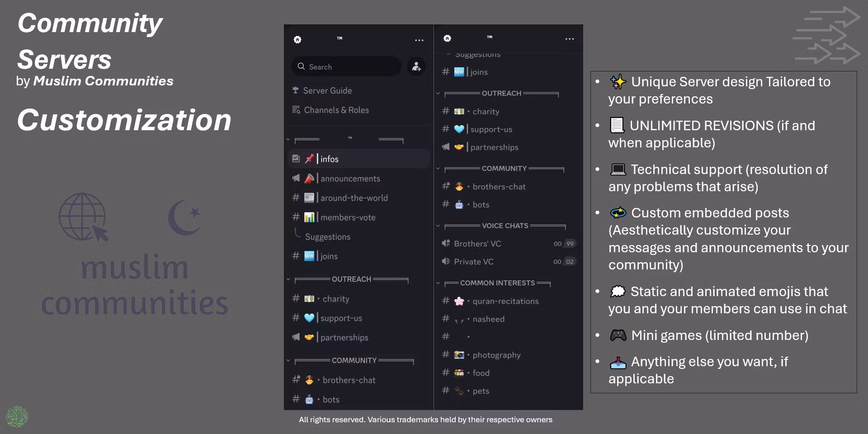The image size is (868, 434).
Task: Click the camera emoji on photography channel
Action: point(459,355)
